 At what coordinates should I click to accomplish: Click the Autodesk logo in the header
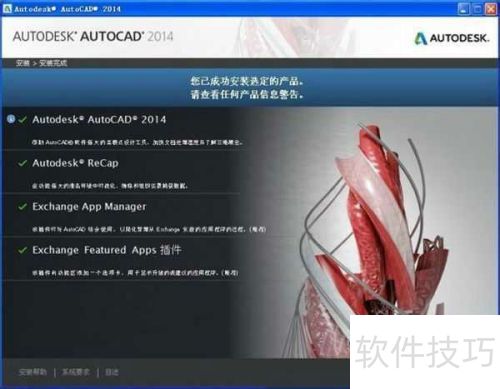452,38
